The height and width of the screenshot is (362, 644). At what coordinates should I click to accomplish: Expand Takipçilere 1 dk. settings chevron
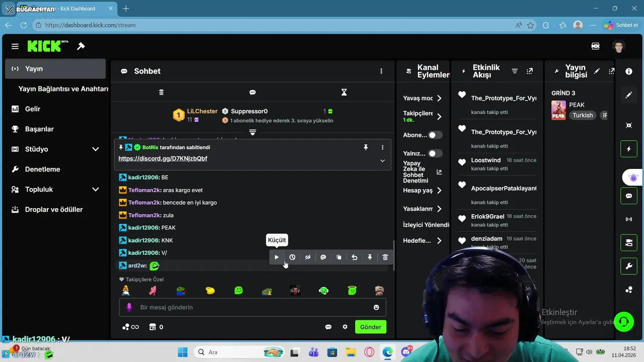(439, 117)
